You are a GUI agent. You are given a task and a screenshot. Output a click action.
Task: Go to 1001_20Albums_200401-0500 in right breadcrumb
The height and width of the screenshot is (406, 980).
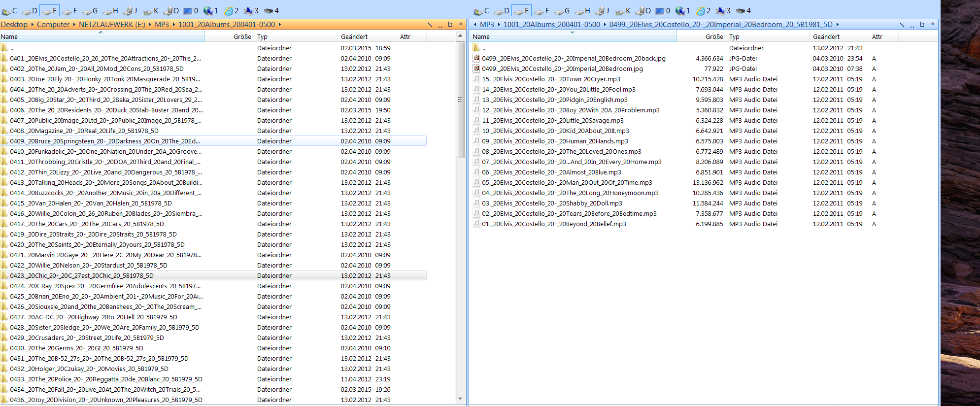[552, 25]
